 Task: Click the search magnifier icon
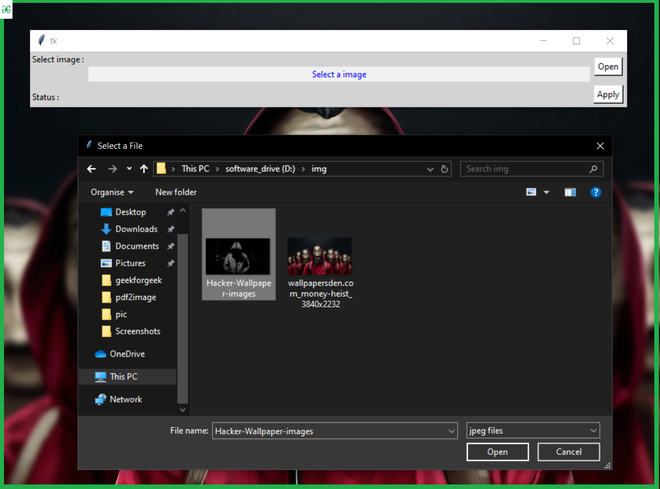coord(593,169)
